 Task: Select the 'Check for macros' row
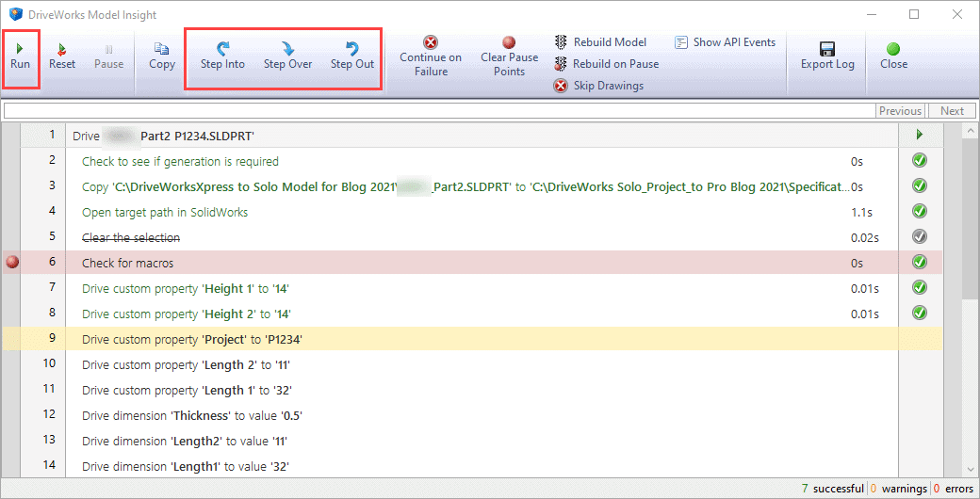482,263
